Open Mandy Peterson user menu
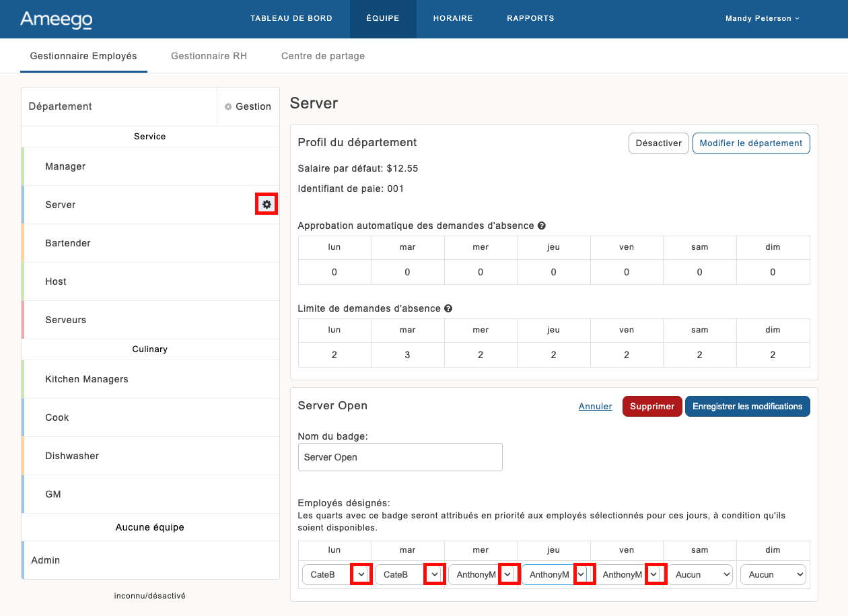This screenshot has height=616, width=848. pos(762,19)
